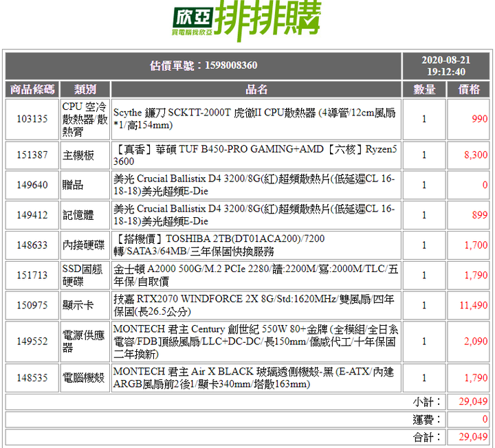
Task: Click the Crucial Ballistix name in 記憶體 row
Action: [x=256, y=215]
